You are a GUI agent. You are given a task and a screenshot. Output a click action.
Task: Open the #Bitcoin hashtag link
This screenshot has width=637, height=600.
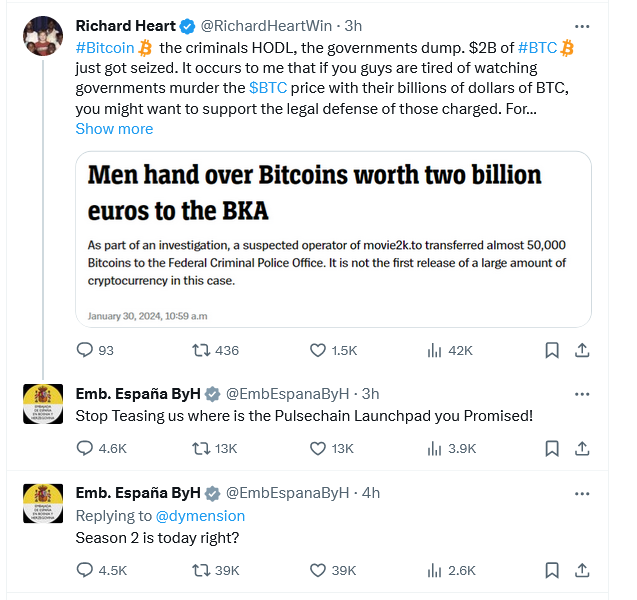click(x=105, y=48)
